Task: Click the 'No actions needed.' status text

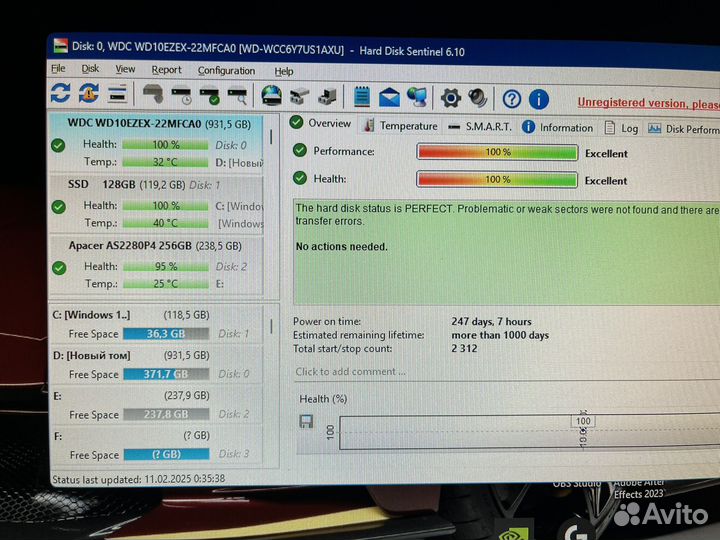Action: [342, 247]
